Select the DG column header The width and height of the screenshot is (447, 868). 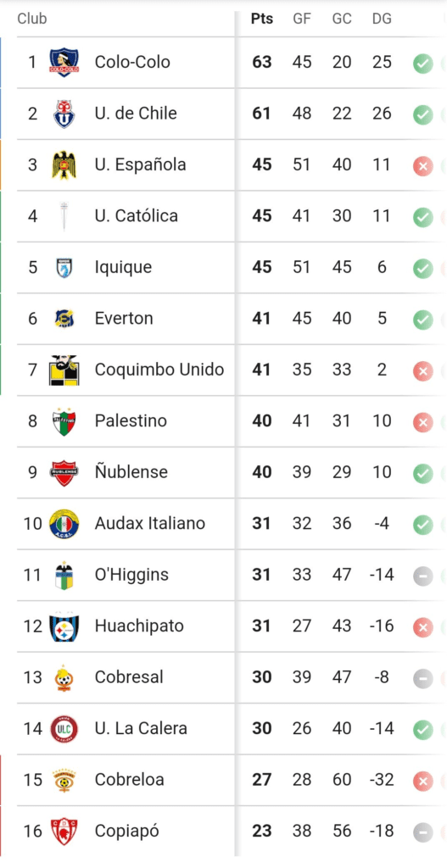tap(382, 19)
